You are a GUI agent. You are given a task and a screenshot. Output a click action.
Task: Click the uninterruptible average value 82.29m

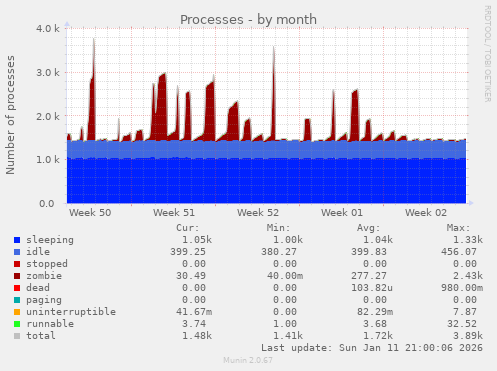click(x=375, y=312)
